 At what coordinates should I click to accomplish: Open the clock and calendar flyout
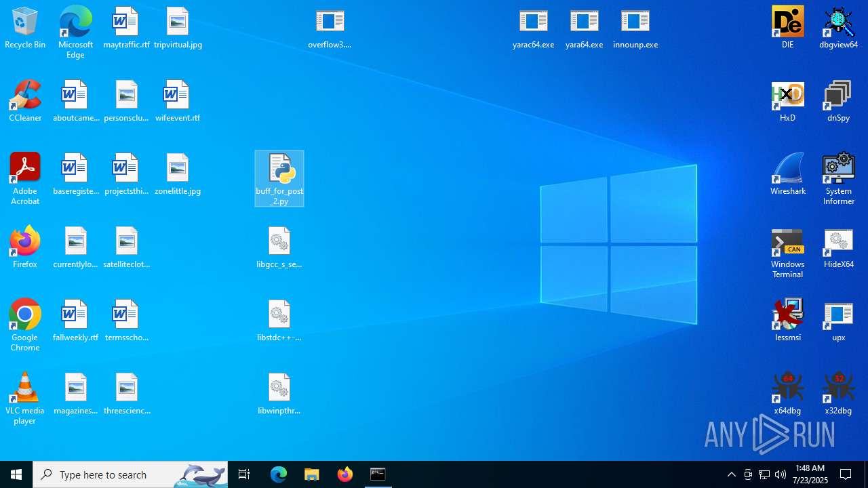[810, 474]
